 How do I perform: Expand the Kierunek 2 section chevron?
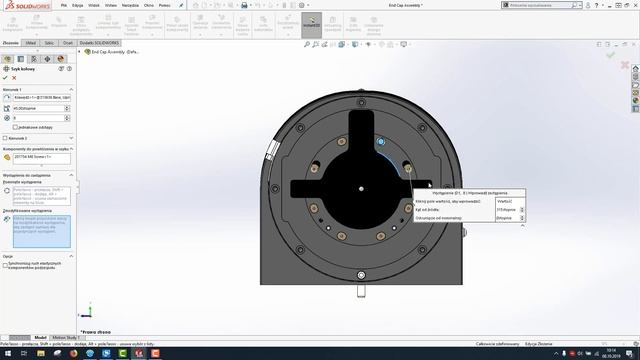coord(71,138)
